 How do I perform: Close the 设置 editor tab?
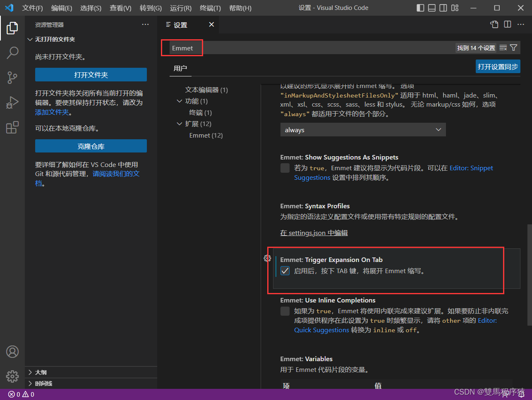211,24
